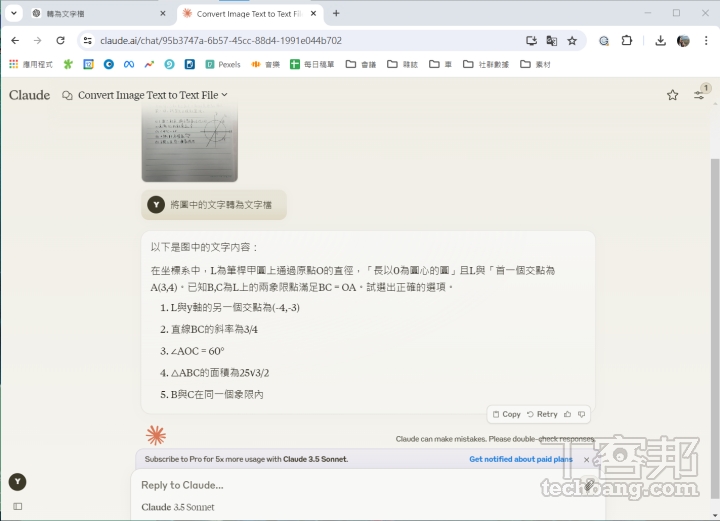Click the Claude 3.5 Sonnet model label
This screenshot has height=521, width=720.
178,507
